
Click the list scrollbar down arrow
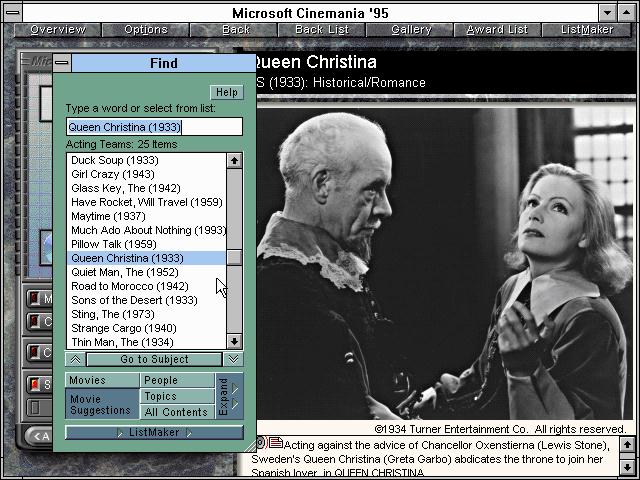pyautogui.click(x=234, y=341)
